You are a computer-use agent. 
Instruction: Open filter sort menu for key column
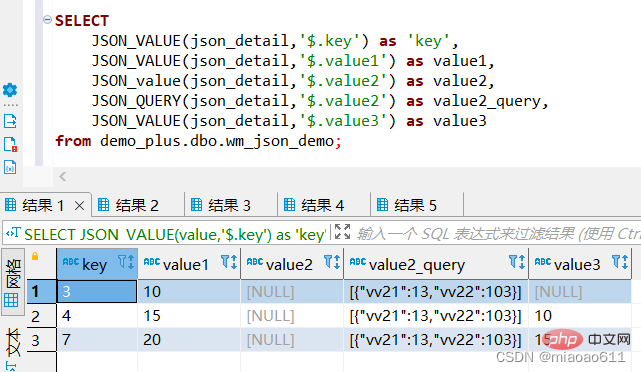tap(126, 262)
